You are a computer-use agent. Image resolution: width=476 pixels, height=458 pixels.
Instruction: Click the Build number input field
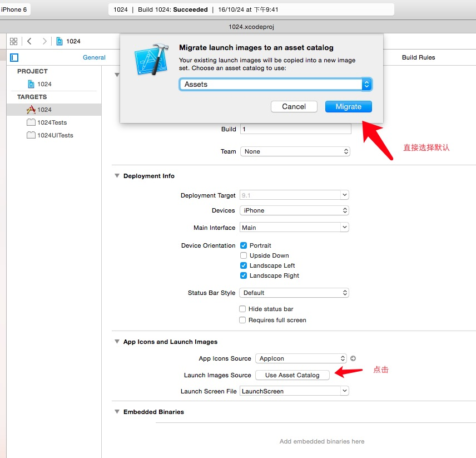296,129
